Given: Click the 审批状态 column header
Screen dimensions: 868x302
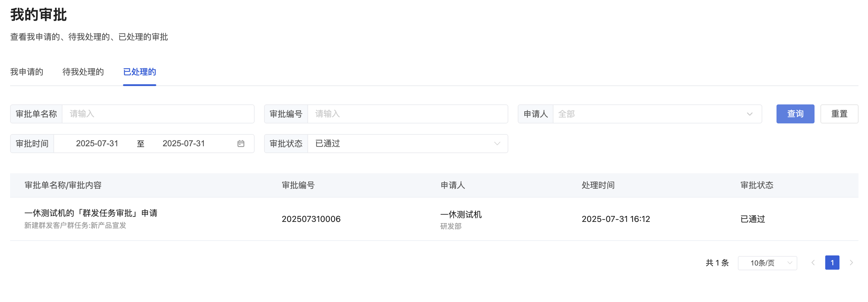Looking at the screenshot, I should [757, 185].
